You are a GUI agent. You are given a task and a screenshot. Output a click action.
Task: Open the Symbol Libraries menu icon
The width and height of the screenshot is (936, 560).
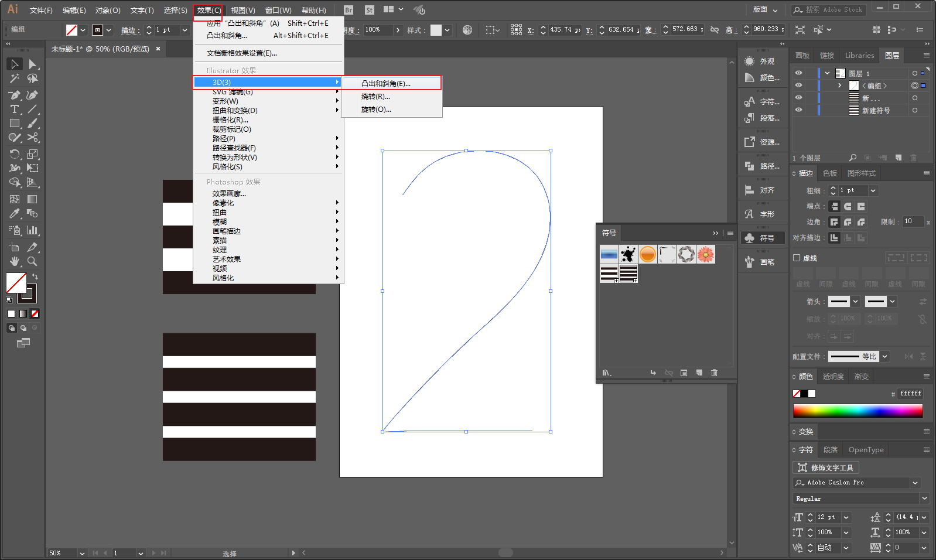coord(607,373)
